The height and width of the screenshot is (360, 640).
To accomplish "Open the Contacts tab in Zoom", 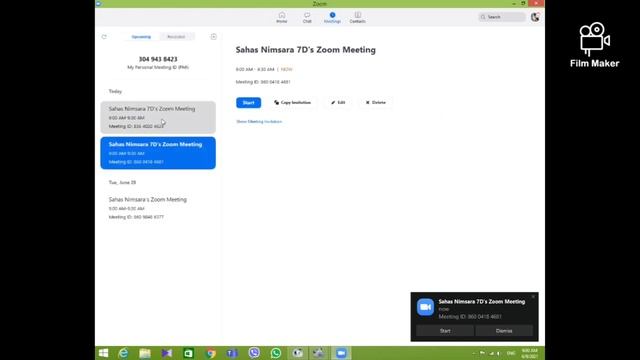I will (358, 18).
